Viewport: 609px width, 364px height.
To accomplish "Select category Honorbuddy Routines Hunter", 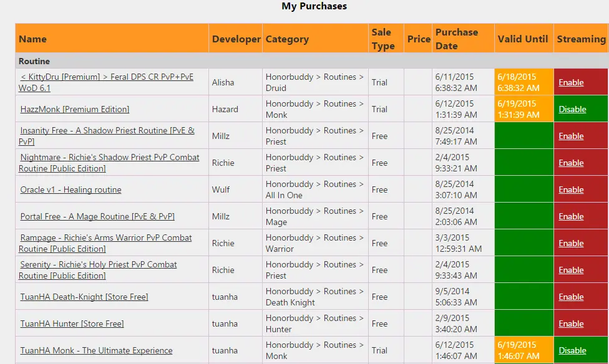I will [314, 323].
